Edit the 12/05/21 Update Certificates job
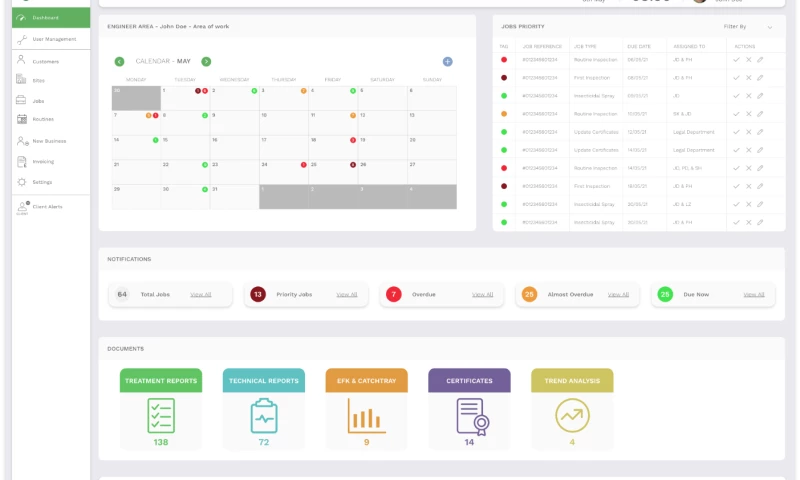Image resolution: width=800 pixels, height=480 pixels. pos(760,132)
